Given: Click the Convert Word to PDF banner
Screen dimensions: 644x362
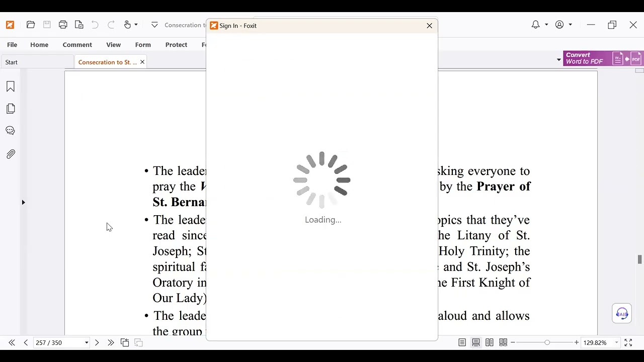Looking at the screenshot, I should point(603,58).
